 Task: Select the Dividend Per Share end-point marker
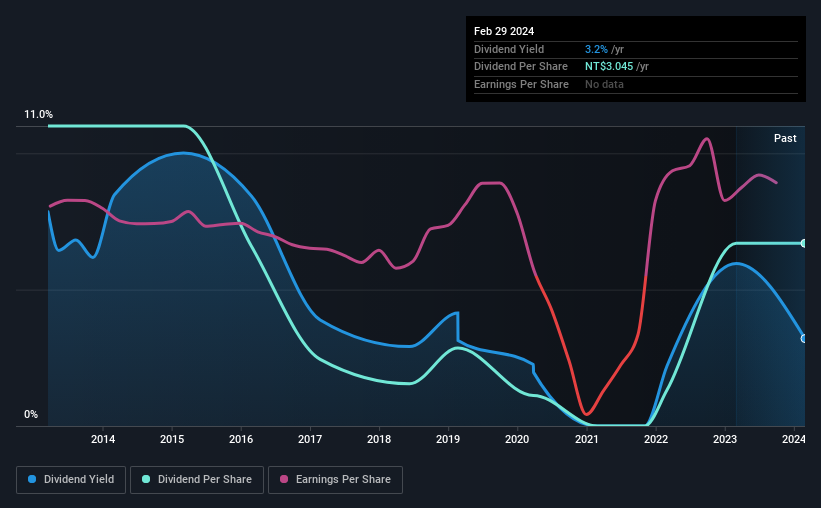(x=804, y=244)
